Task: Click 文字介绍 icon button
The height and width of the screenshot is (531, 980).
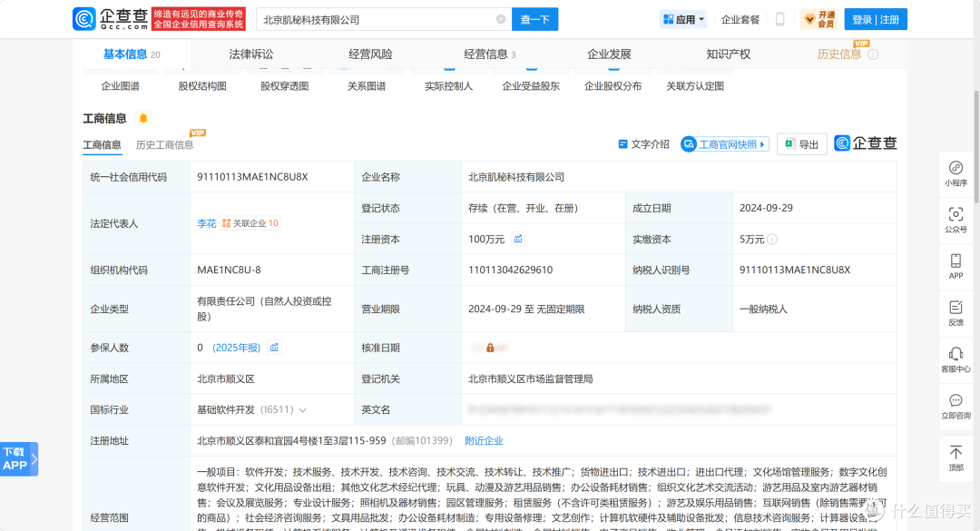Action: [x=643, y=144]
